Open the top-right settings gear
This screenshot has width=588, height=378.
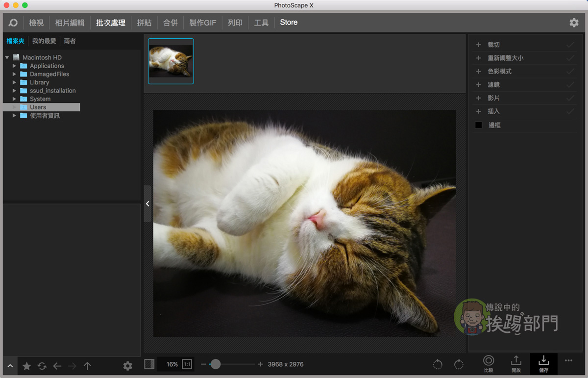point(574,23)
